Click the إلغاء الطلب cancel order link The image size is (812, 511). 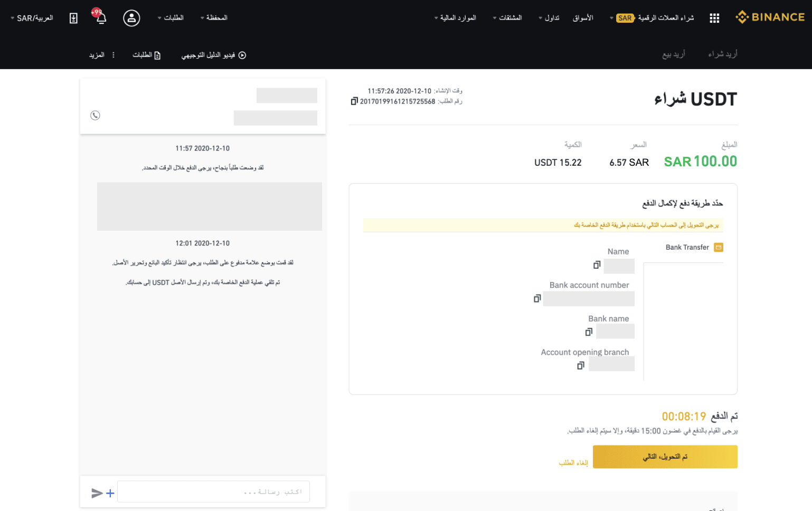click(573, 463)
